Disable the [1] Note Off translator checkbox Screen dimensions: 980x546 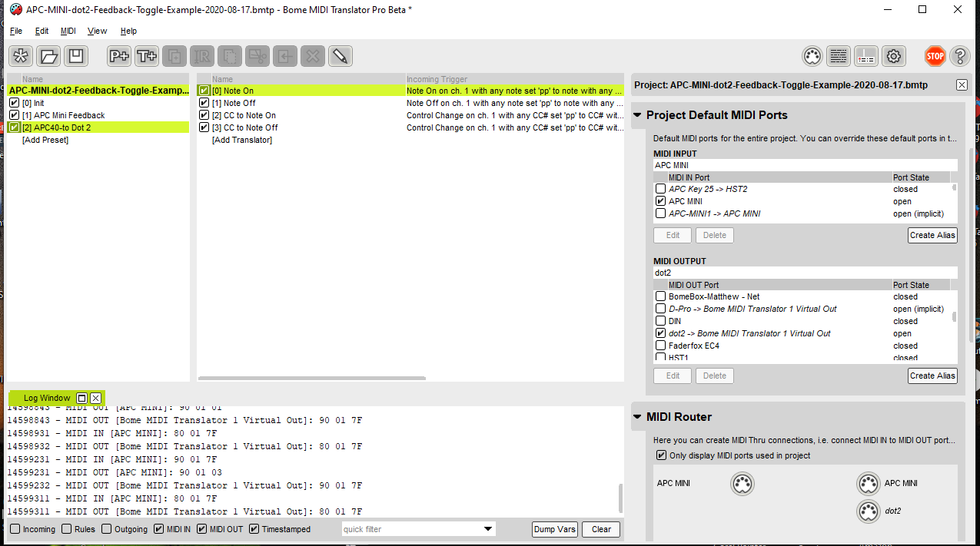click(204, 103)
